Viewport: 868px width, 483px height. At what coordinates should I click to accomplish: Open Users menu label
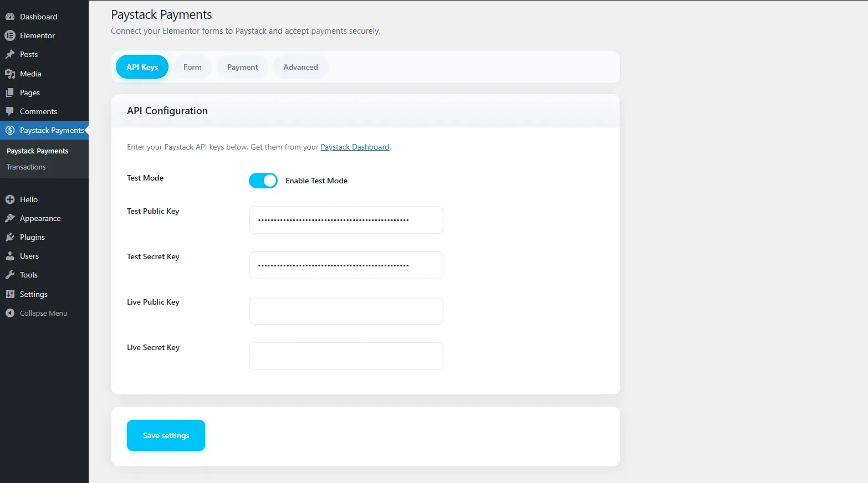coord(29,256)
